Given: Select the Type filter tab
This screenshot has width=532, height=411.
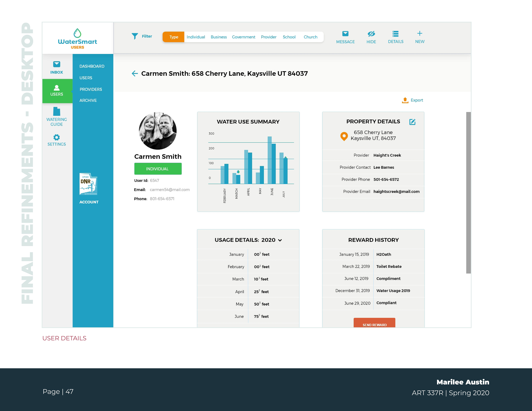Looking at the screenshot, I should point(173,37).
